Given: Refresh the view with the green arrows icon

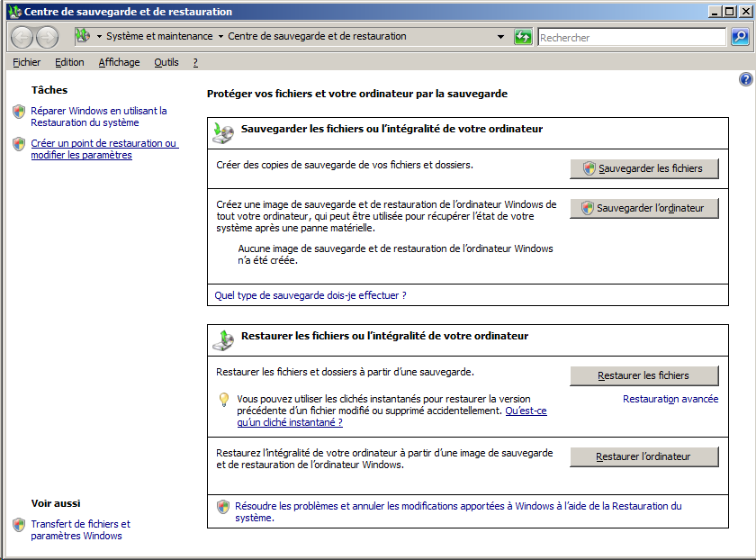Looking at the screenshot, I should click(x=523, y=37).
